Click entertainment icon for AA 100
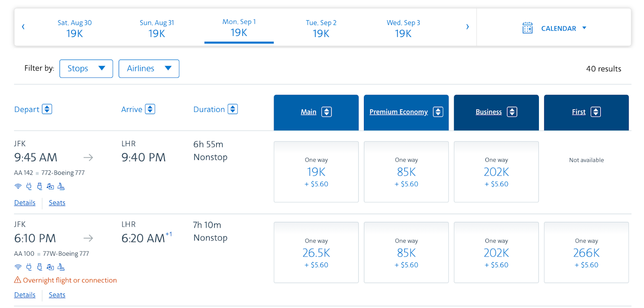This screenshot has height=308, width=644. [50, 267]
